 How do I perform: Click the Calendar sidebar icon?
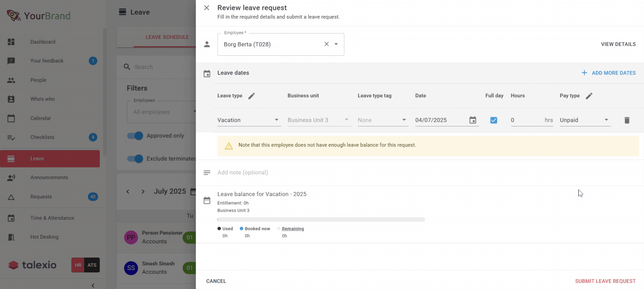11,118
